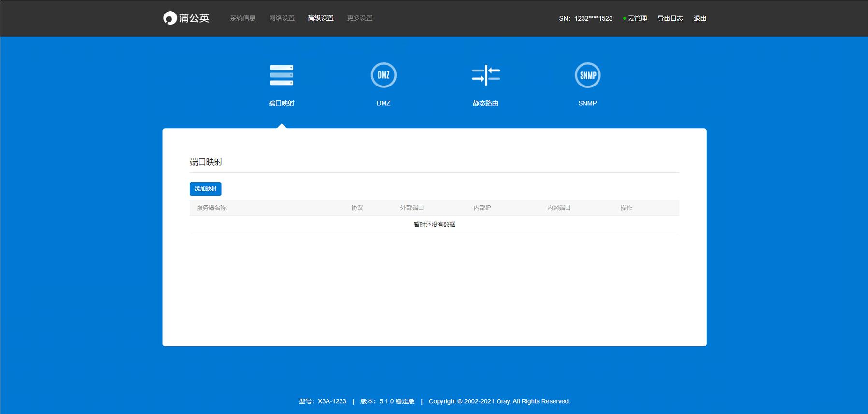The height and width of the screenshot is (414, 868).
Task: Select 高级设置 menu item
Action: 321,18
